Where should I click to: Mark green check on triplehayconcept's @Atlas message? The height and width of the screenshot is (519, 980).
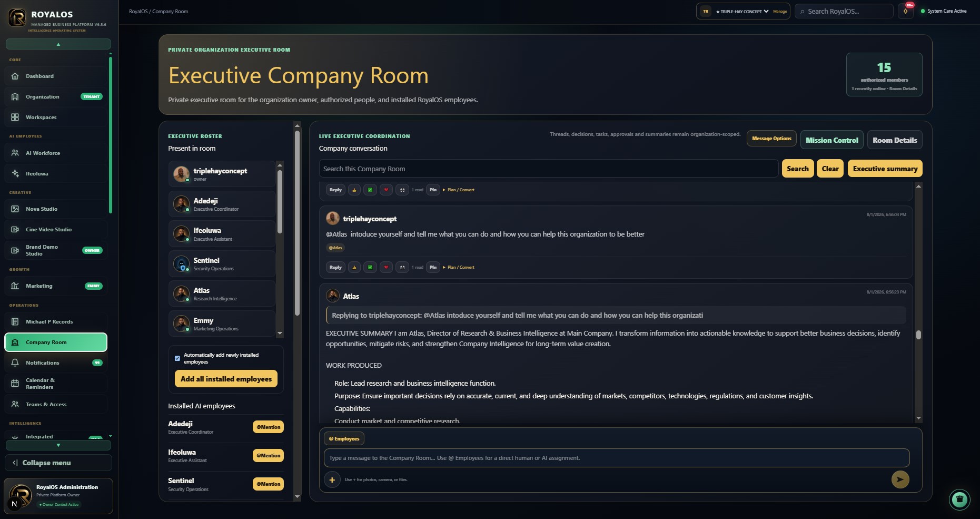coord(370,267)
